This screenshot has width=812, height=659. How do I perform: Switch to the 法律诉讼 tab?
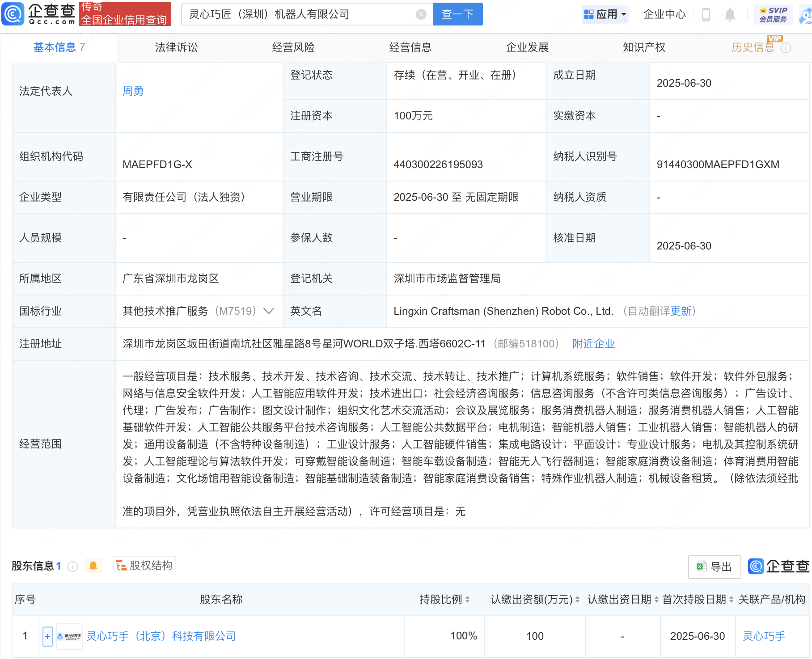coord(176,47)
